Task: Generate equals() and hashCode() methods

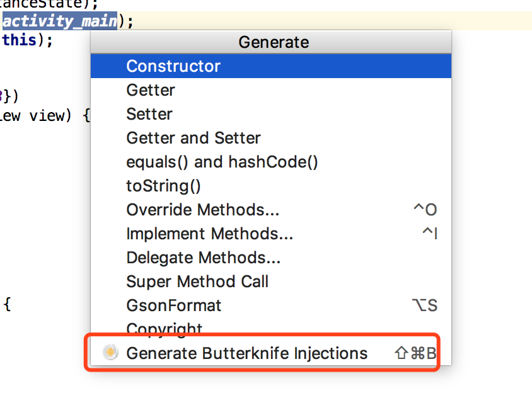Action: [223, 162]
